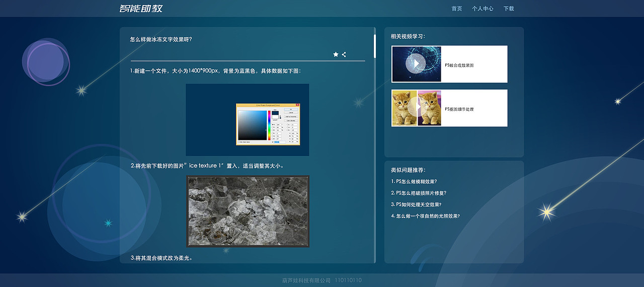Screen dimensions: 644x287
Task: Open the ice texture image
Action: [248, 211]
